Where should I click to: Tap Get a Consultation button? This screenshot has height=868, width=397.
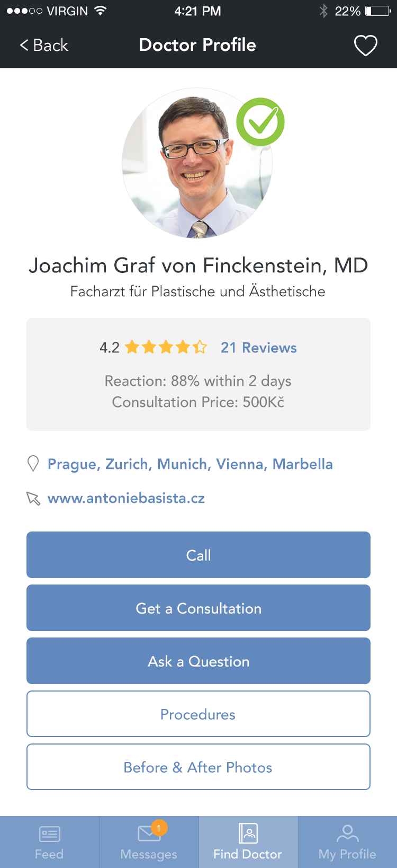tap(198, 608)
